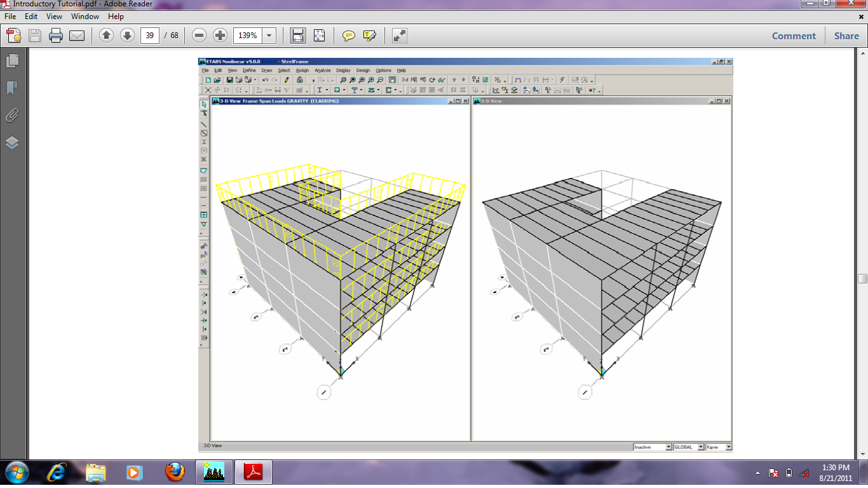Select the Rubber Band Zoom icon
The height and width of the screenshot is (488, 868).
344,80
